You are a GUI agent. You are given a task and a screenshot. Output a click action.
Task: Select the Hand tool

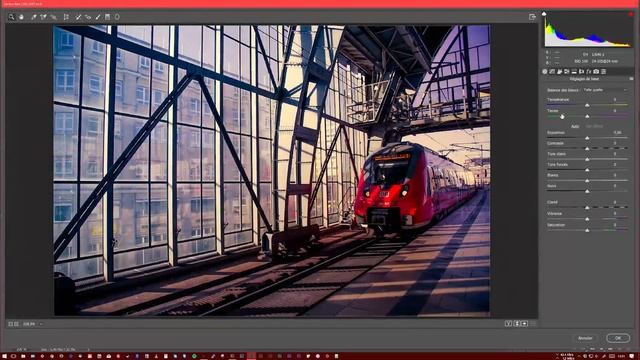click(21, 17)
